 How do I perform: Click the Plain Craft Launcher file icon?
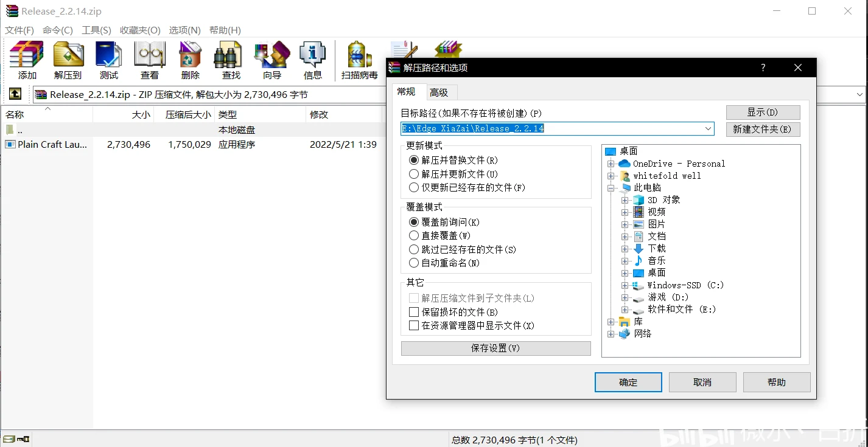coord(10,145)
